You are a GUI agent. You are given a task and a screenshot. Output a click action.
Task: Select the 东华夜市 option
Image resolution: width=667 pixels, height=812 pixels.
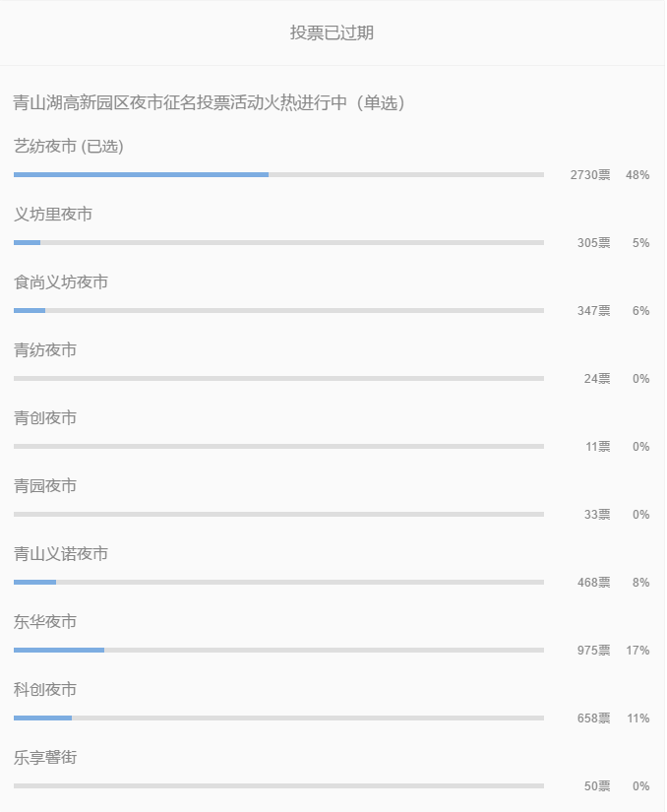coord(45,622)
